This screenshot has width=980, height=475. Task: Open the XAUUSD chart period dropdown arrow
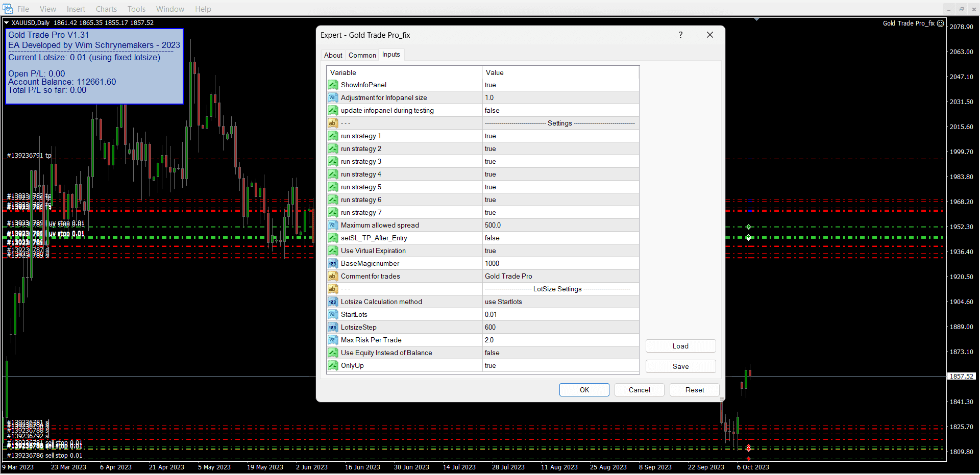(6, 22)
